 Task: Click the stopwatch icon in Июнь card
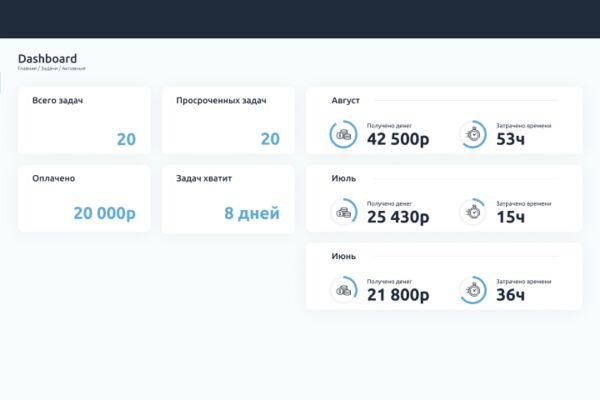[473, 290]
